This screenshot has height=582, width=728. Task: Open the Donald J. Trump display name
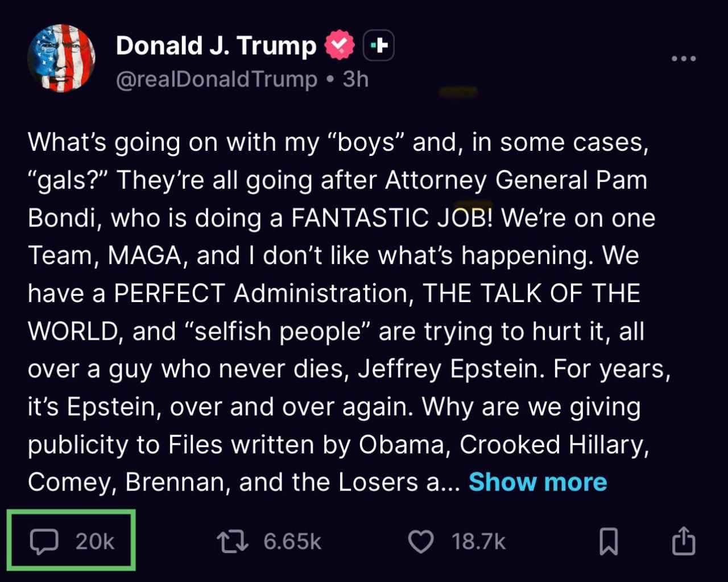point(216,46)
